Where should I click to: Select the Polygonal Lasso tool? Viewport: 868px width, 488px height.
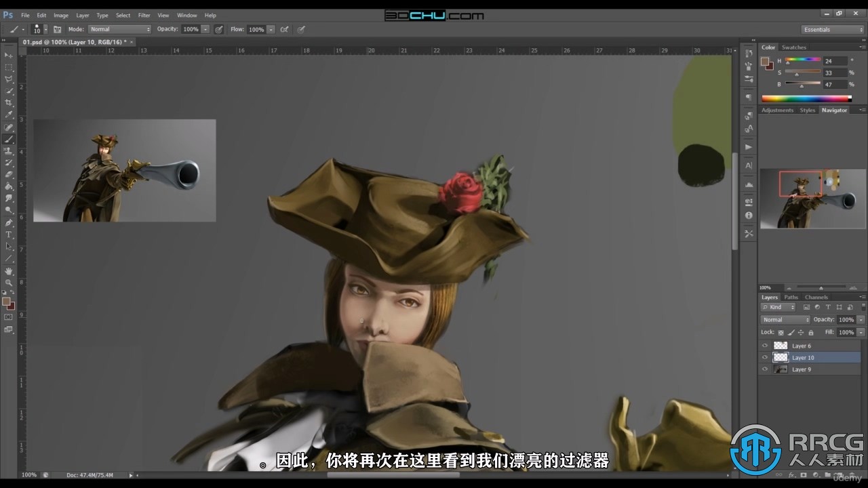coord(9,79)
